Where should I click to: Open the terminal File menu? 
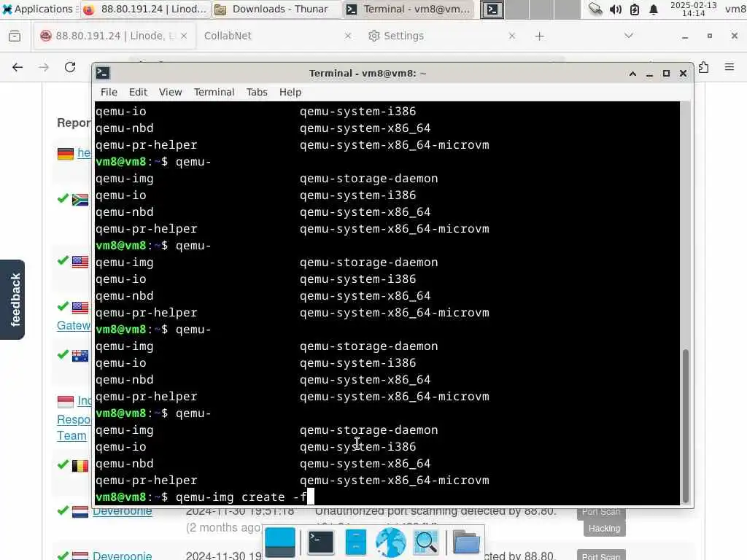[109, 92]
